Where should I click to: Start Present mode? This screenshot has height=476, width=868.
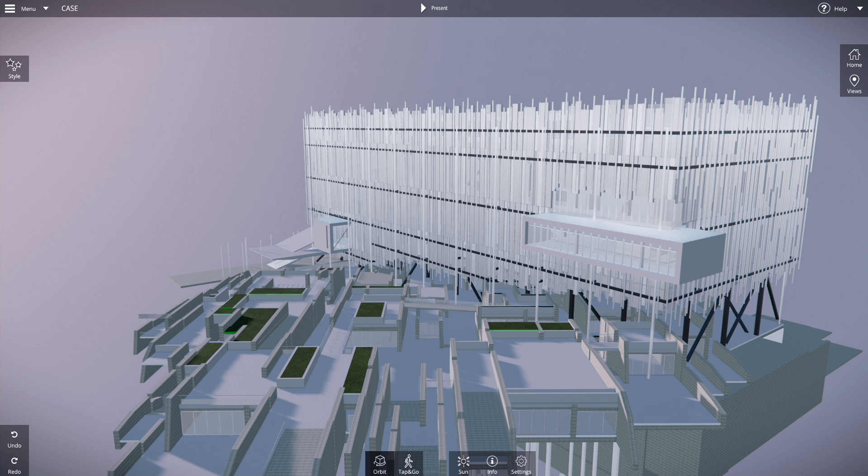click(433, 8)
